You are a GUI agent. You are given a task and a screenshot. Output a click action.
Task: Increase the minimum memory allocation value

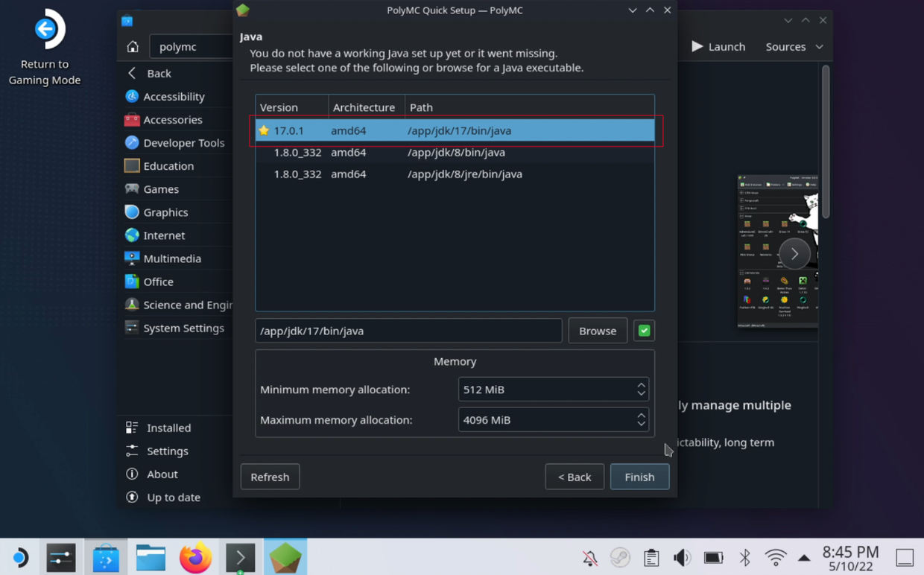[641, 385]
